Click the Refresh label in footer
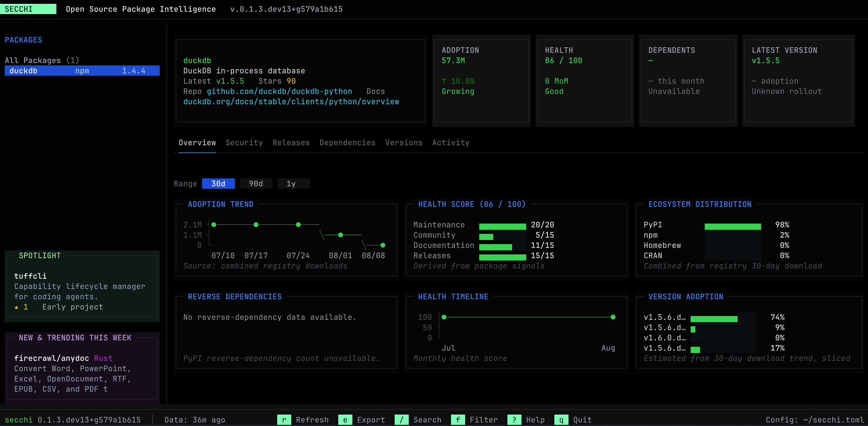The image size is (868, 426). [312, 420]
